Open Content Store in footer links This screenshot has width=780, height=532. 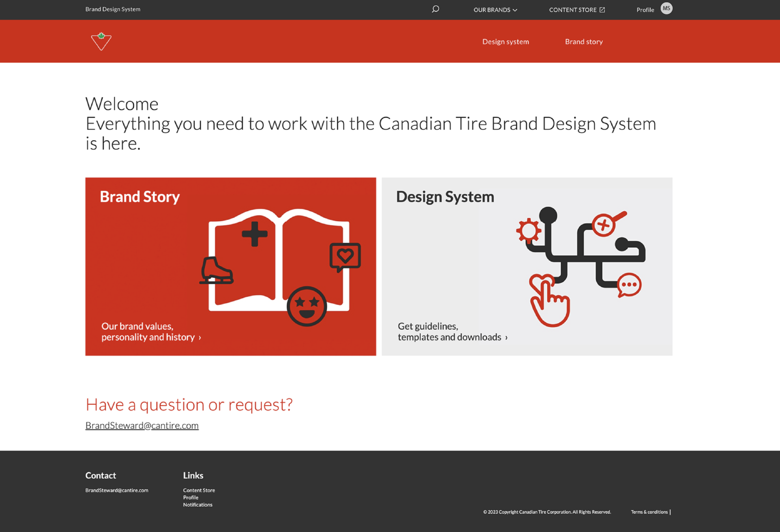[199, 490]
